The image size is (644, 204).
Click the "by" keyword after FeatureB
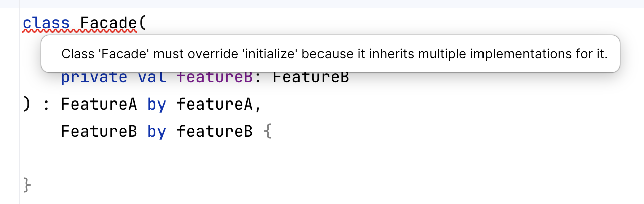click(156, 132)
